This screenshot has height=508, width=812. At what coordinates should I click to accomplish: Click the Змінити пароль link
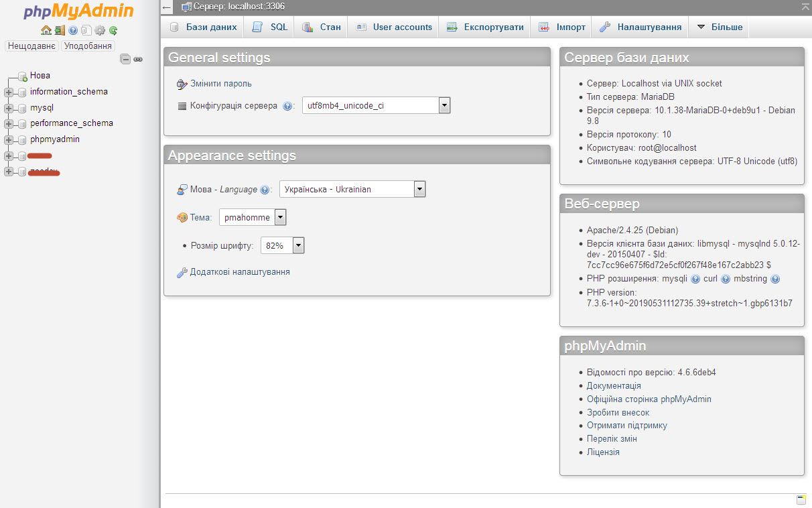[x=221, y=84]
